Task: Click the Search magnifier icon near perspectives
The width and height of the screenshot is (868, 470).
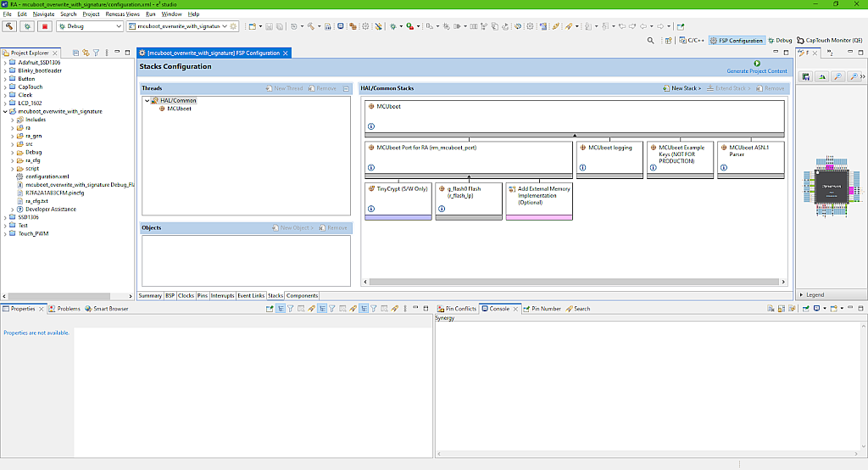Action: (x=650, y=41)
